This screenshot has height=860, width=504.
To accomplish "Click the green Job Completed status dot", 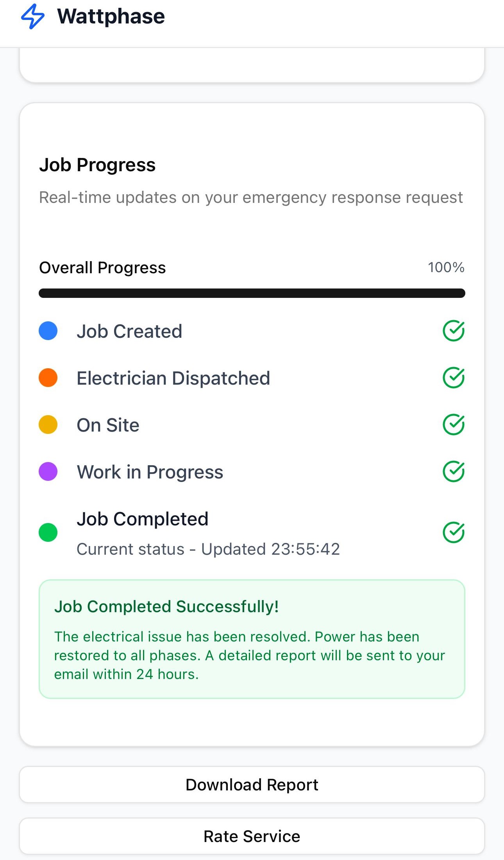I will coord(48,532).
